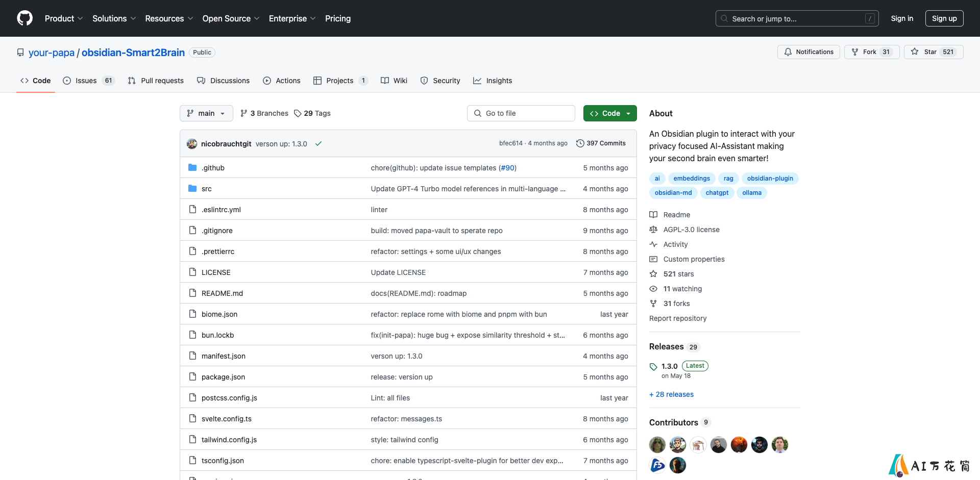The width and height of the screenshot is (980, 480).
Task: Click the eye icon beside 11 watching
Action: [x=653, y=289]
